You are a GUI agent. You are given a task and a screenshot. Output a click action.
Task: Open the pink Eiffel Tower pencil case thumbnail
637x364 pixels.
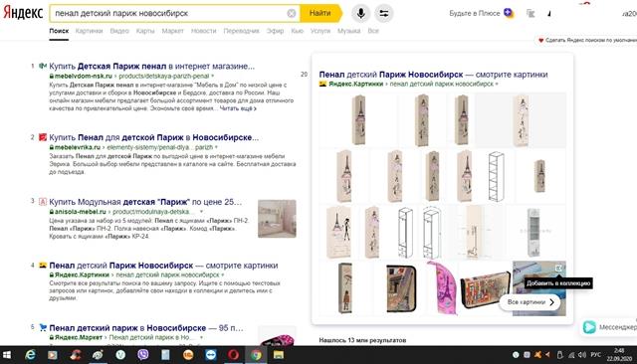tap(442, 288)
